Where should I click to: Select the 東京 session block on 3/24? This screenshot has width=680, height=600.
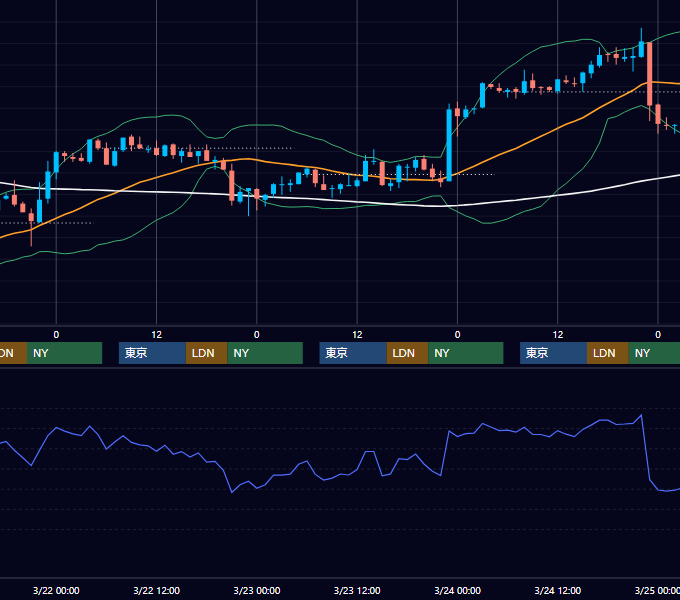[553, 353]
